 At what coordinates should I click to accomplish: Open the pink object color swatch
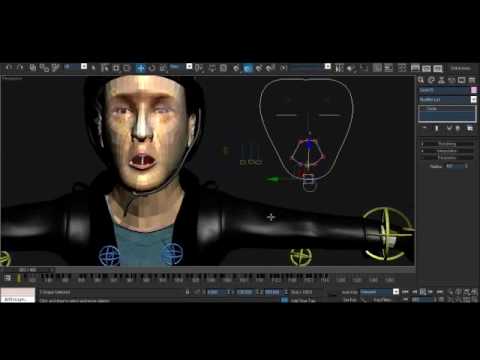pyautogui.click(x=474, y=90)
